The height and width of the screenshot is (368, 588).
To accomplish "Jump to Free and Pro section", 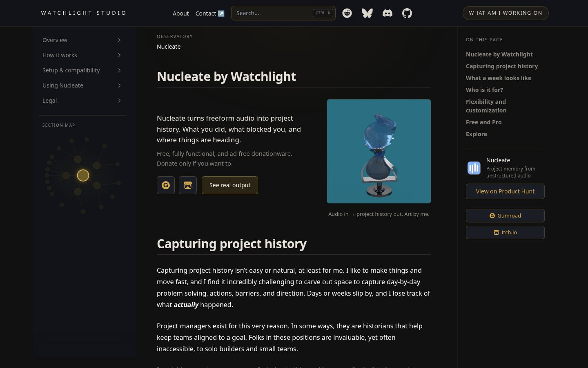I will pos(483,122).
